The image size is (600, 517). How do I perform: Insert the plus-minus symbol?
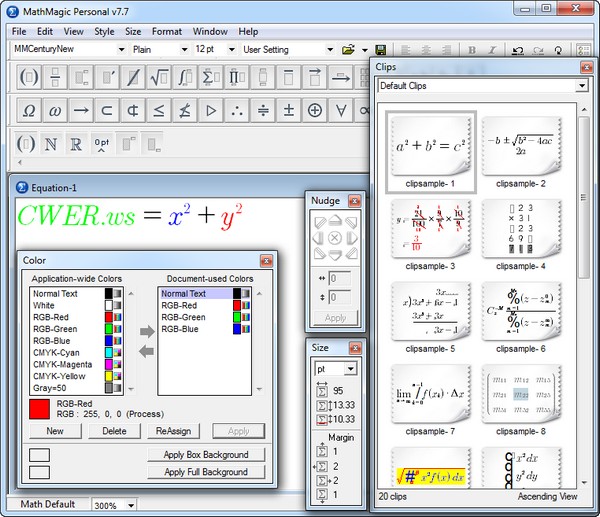289,110
